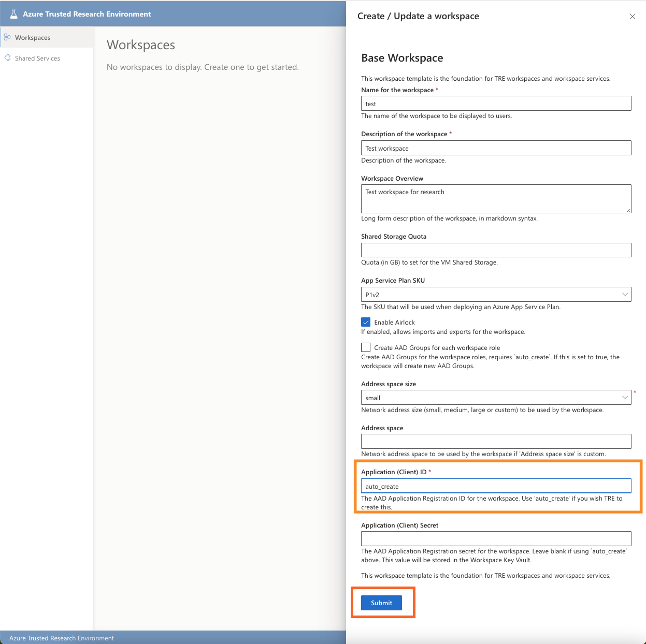Select the Application (Client) ID auto_create field
The width and height of the screenshot is (646, 644).
click(x=496, y=486)
